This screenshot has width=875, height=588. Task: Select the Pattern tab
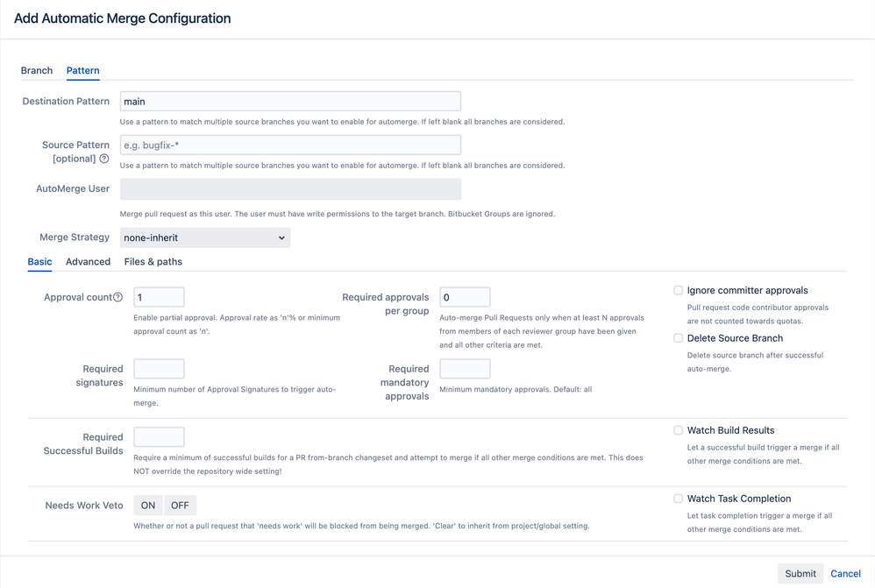click(x=82, y=70)
